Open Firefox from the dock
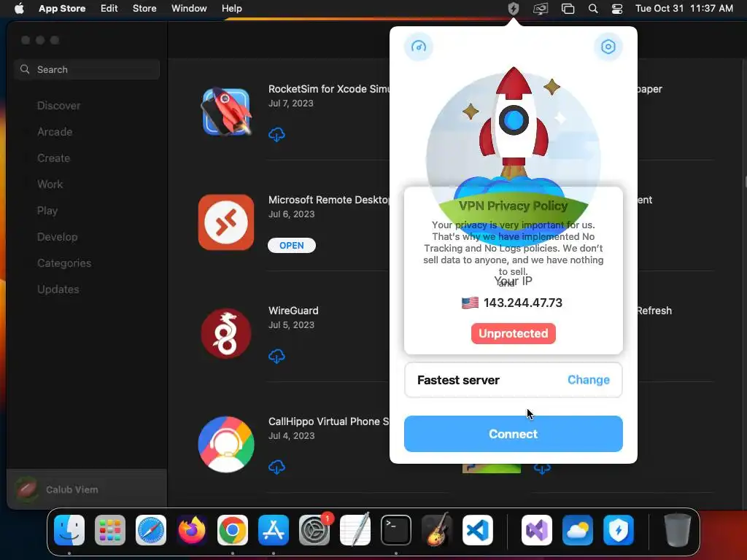747x560 pixels. [x=192, y=530]
